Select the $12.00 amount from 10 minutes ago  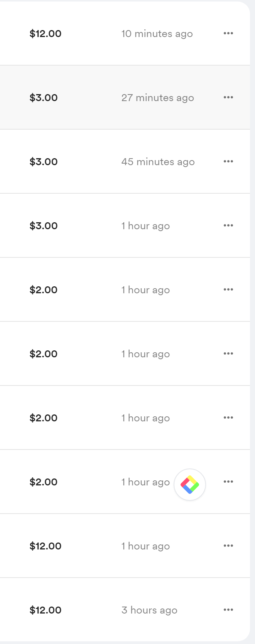point(46,34)
